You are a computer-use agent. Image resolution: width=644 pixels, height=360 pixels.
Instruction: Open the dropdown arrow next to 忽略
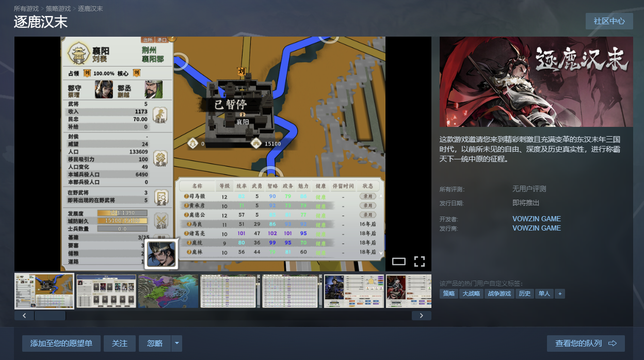click(x=177, y=343)
